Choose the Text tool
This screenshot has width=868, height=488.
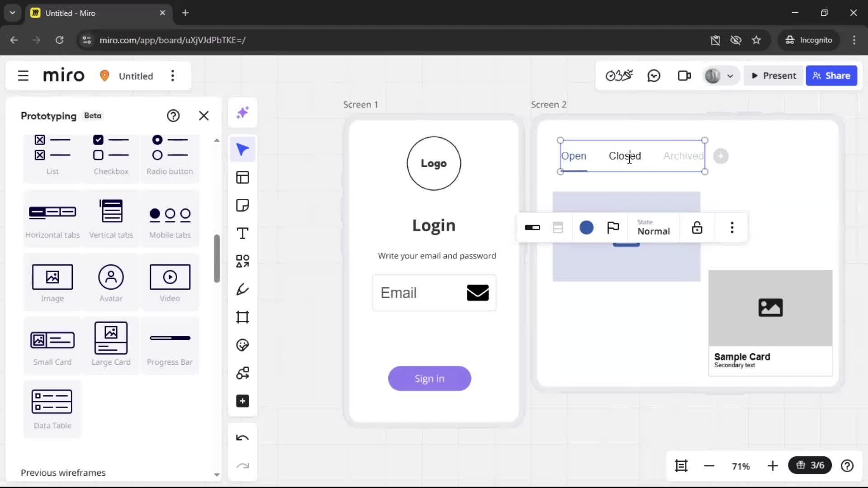[243, 234]
